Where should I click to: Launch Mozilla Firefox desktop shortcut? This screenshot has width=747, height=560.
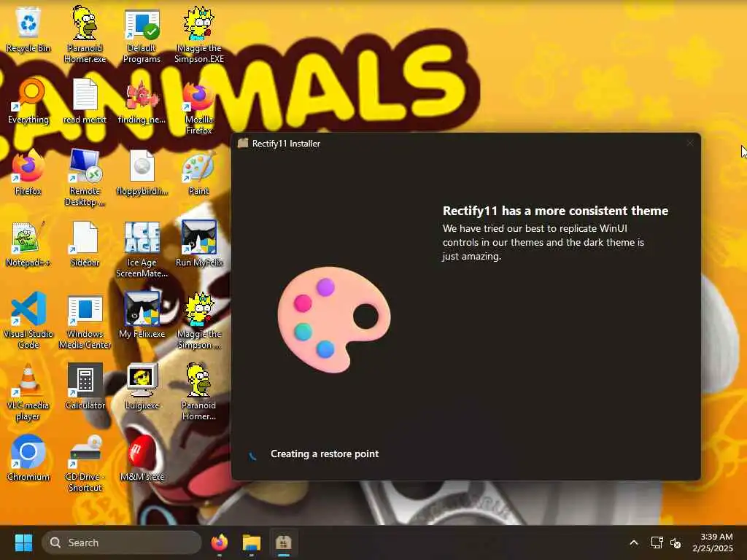click(x=198, y=106)
